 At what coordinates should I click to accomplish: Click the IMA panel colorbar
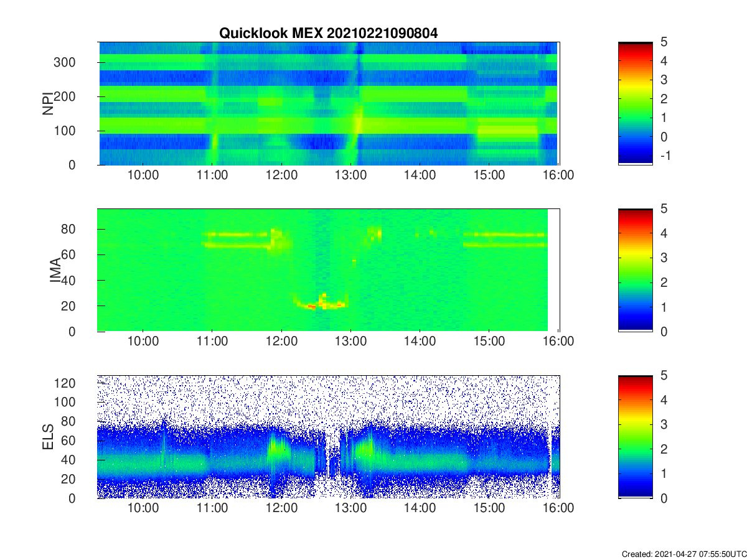tap(636, 270)
